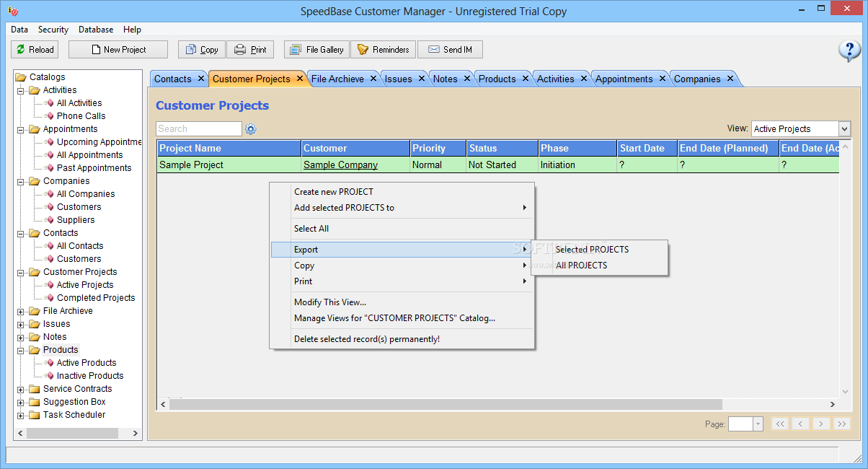Open the Copy submenu in context menu
This screenshot has height=469, width=868.
tap(402, 266)
